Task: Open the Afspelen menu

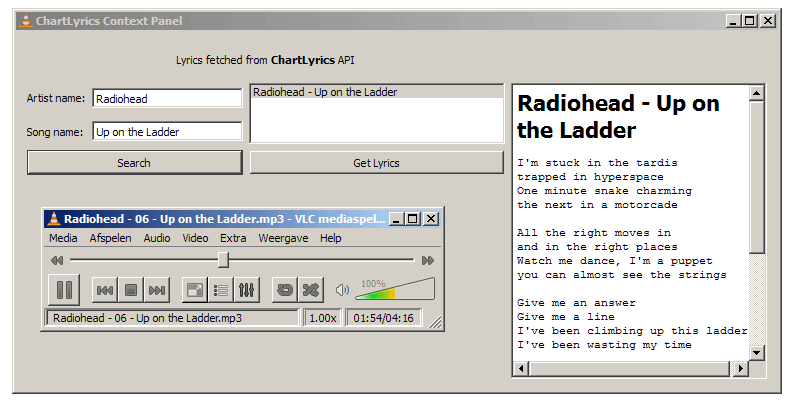Action: tap(110, 238)
